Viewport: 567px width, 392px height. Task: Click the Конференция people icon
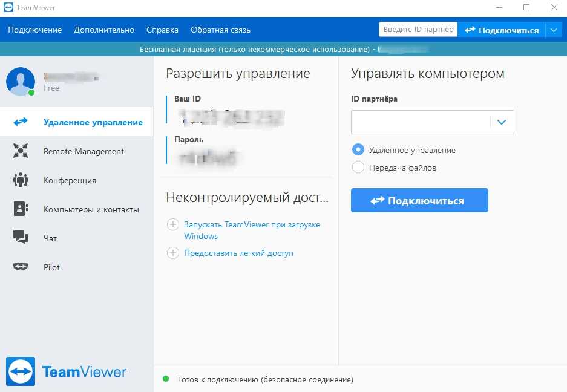click(x=21, y=180)
